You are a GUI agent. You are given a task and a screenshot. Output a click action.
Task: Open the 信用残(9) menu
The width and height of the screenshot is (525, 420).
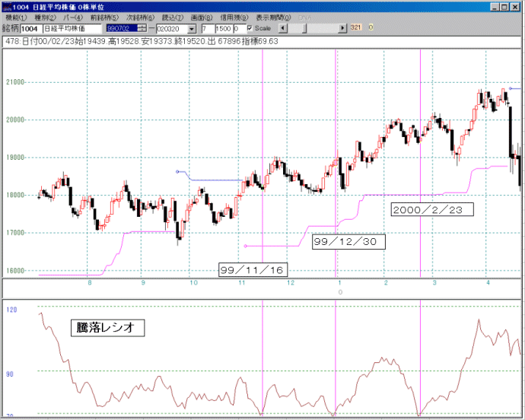[236, 17]
